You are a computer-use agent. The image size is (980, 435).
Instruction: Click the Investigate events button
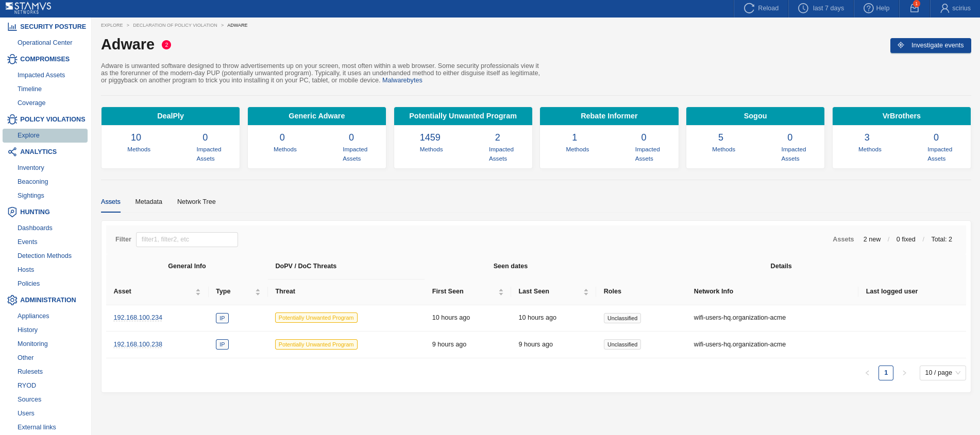[x=931, y=45]
